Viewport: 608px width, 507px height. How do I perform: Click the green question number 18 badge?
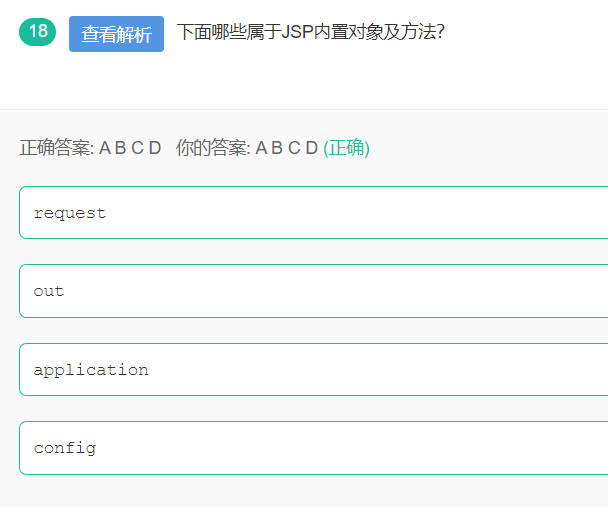click(38, 32)
